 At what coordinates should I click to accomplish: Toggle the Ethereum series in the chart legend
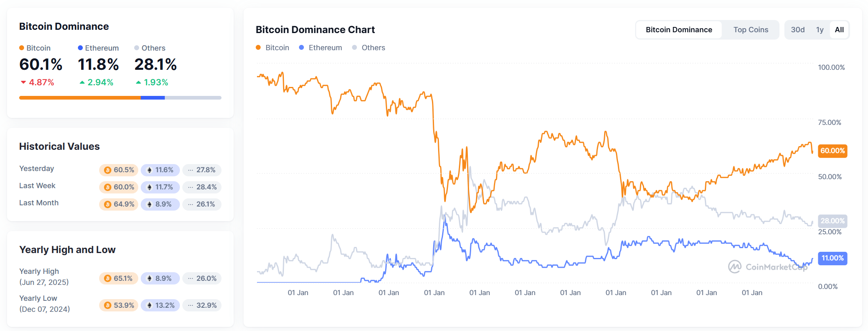[321, 47]
